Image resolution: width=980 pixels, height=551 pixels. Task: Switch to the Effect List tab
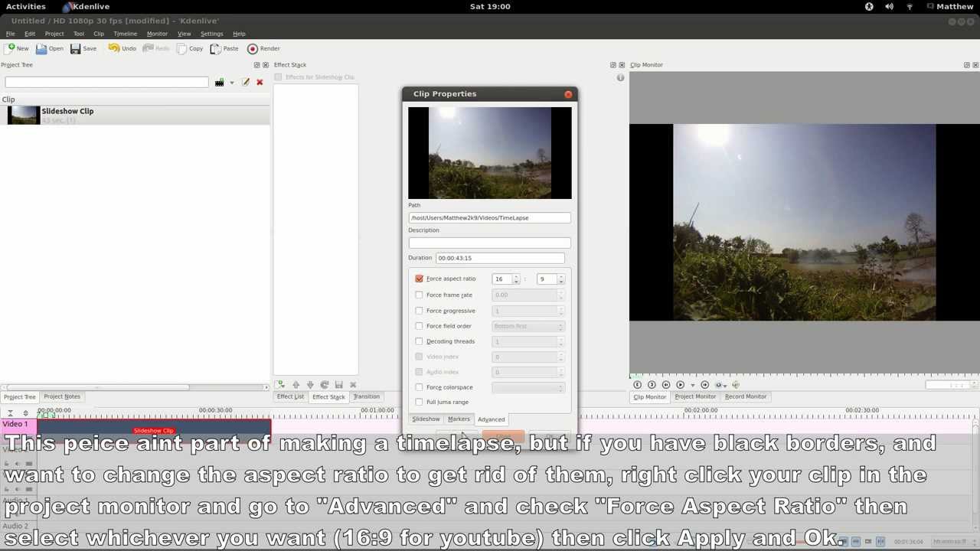tap(290, 396)
